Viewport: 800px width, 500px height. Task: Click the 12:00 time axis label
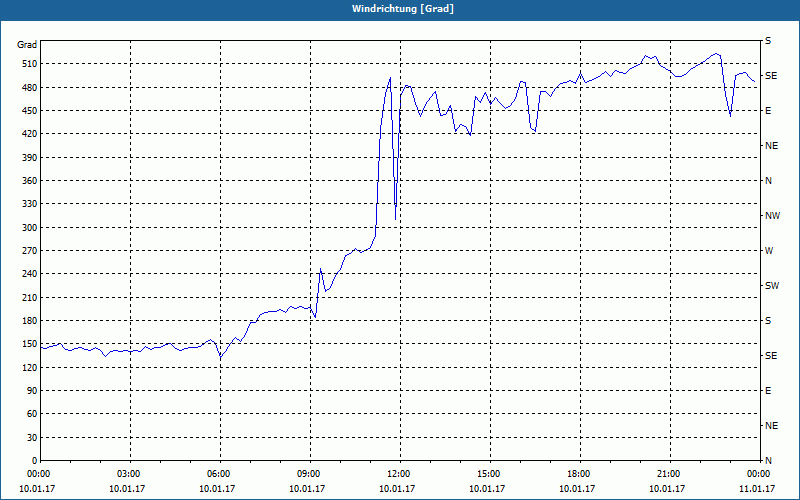coord(401,474)
